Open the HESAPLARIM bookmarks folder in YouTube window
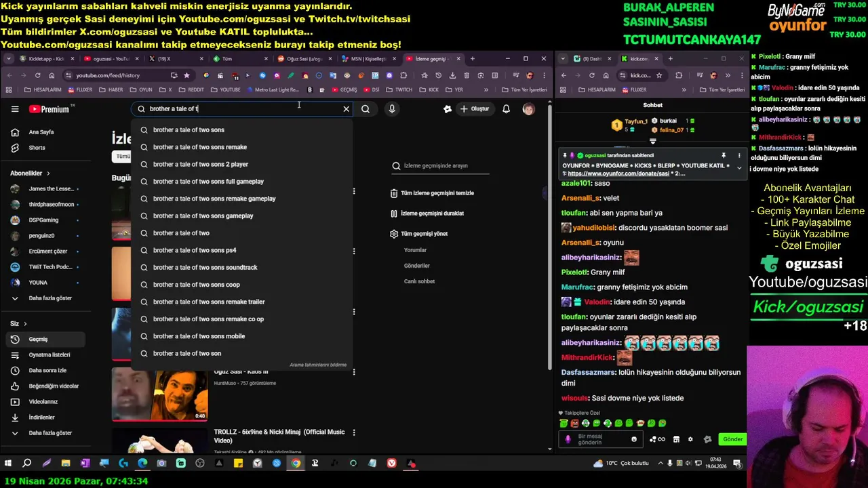868x488 pixels. point(43,89)
